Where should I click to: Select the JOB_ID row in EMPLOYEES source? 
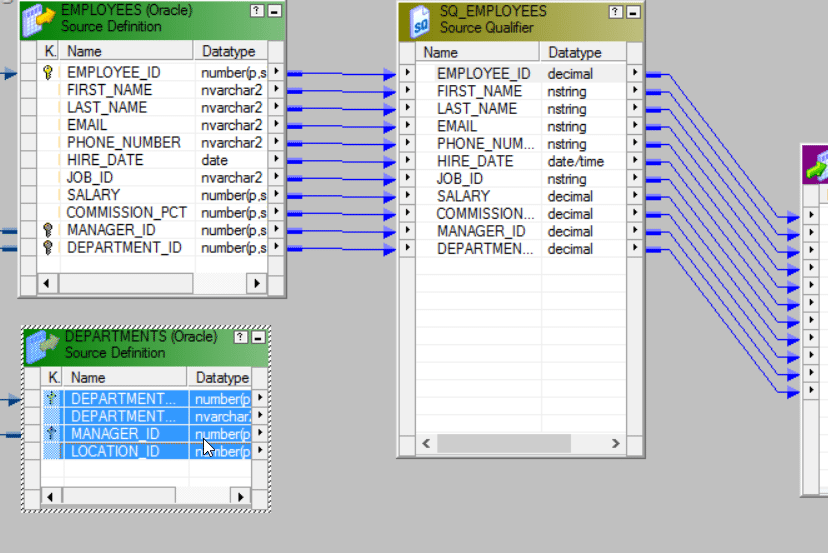[x=153, y=177]
